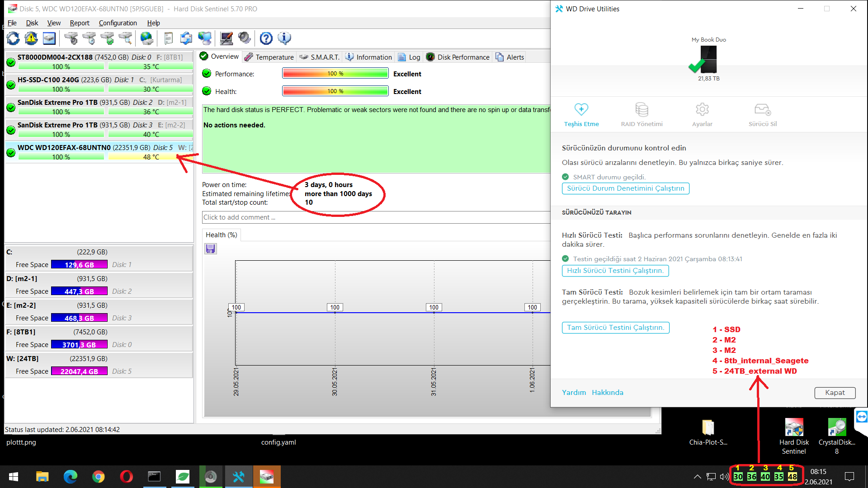Click the comment input field
This screenshot has height=488, width=868.
(375, 217)
